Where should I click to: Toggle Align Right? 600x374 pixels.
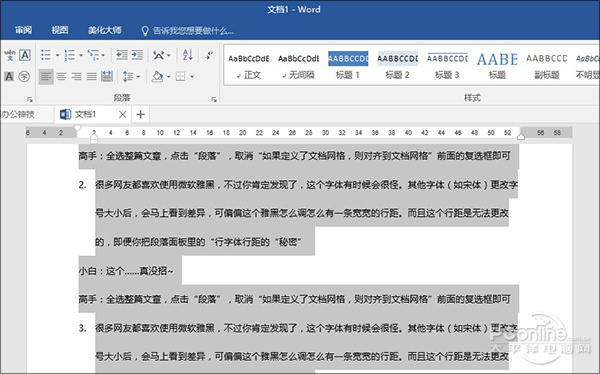pos(77,77)
